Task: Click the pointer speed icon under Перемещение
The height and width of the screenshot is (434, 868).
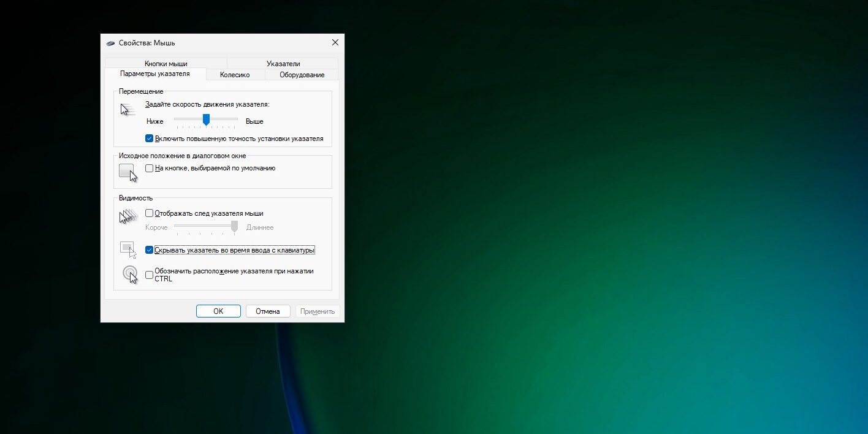Action: 127,110
